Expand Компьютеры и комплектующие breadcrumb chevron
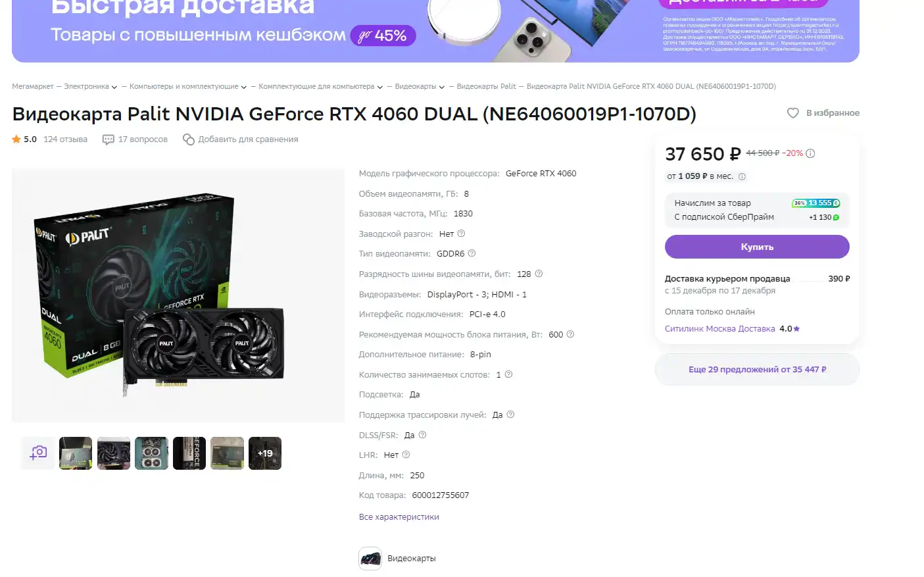 pyautogui.click(x=244, y=87)
